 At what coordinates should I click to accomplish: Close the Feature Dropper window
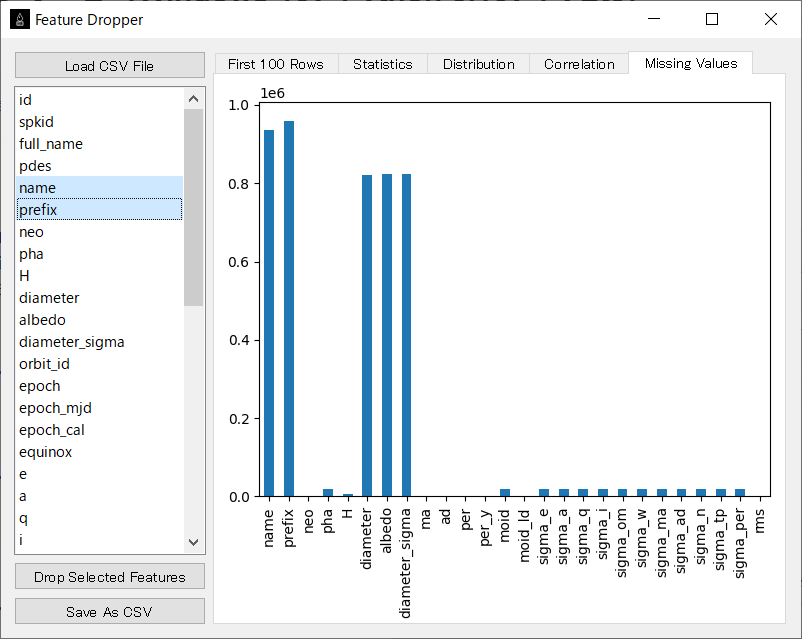pos(771,19)
